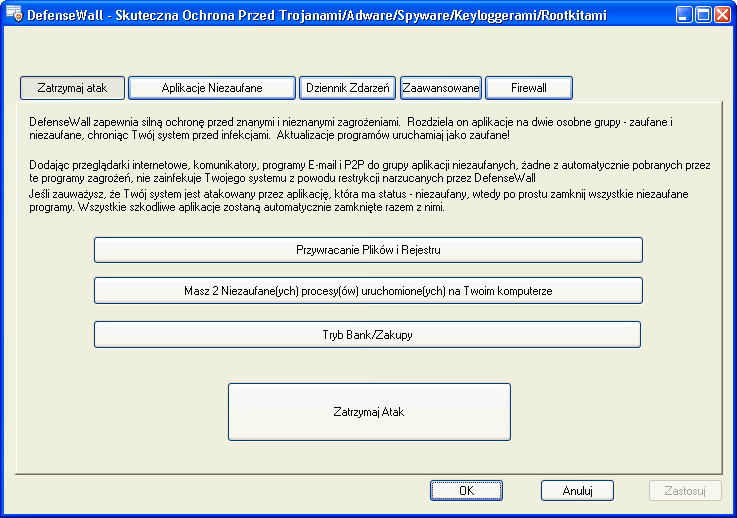737x518 pixels.
Task: View the 2 untrusted processes via Masz 2 Niezaufane button
Action: tap(368, 290)
